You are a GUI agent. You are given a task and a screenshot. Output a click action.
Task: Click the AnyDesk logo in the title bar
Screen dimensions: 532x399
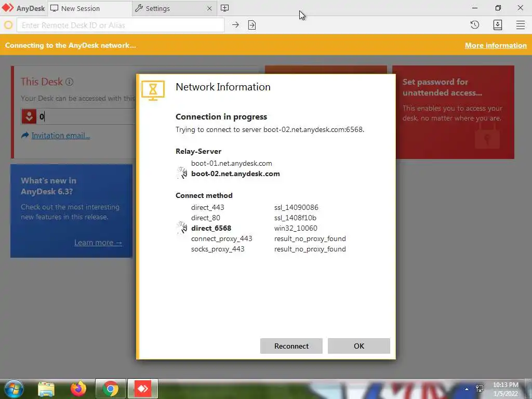click(23, 8)
